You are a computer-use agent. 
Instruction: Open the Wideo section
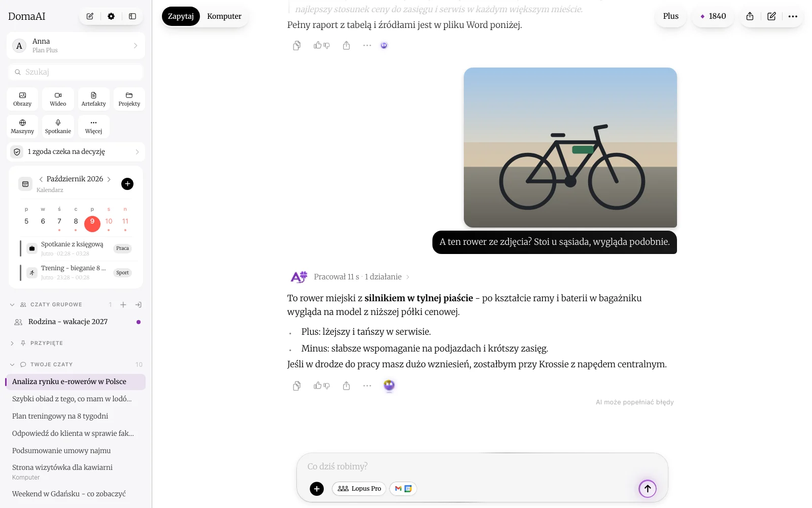tap(58, 99)
